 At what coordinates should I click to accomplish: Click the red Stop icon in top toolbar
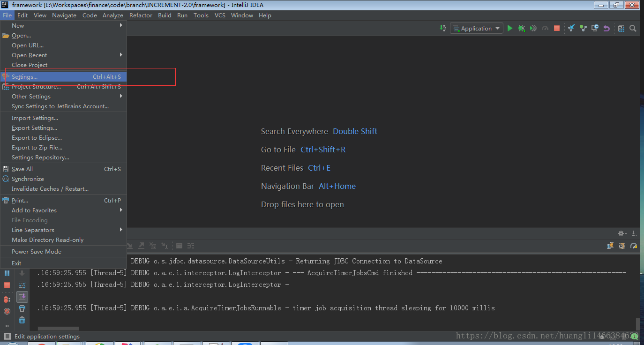[557, 28]
